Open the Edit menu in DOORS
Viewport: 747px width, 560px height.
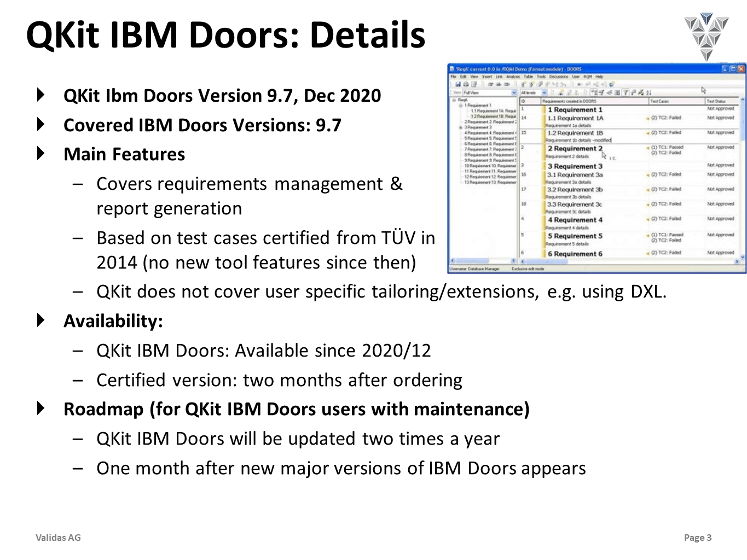[x=463, y=77]
